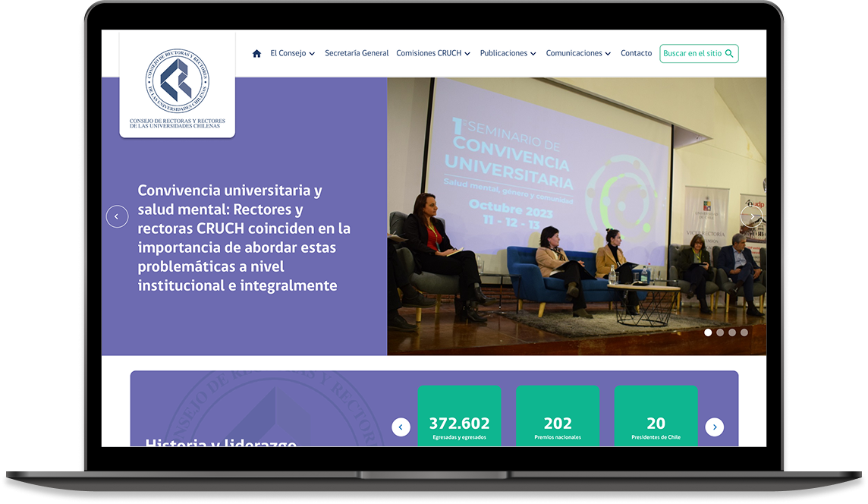Open the Contacto page from the menu
The width and height of the screenshot is (868, 504).
point(637,53)
